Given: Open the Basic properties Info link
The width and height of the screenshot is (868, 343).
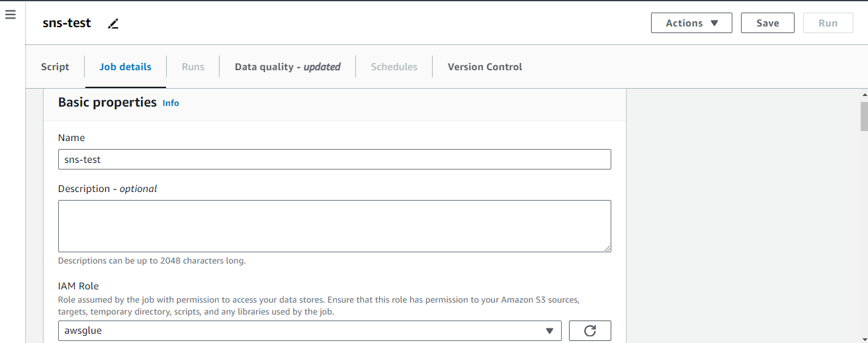Looking at the screenshot, I should [x=171, y=103].
